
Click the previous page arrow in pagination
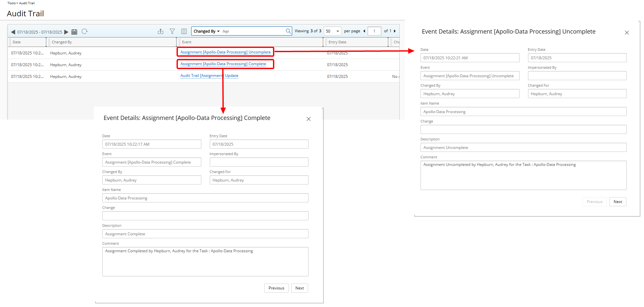pos(364,31)
